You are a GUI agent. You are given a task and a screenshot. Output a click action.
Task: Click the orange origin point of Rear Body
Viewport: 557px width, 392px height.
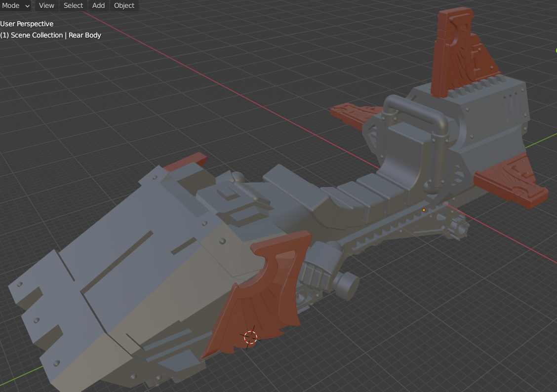[x=424, y=209]
